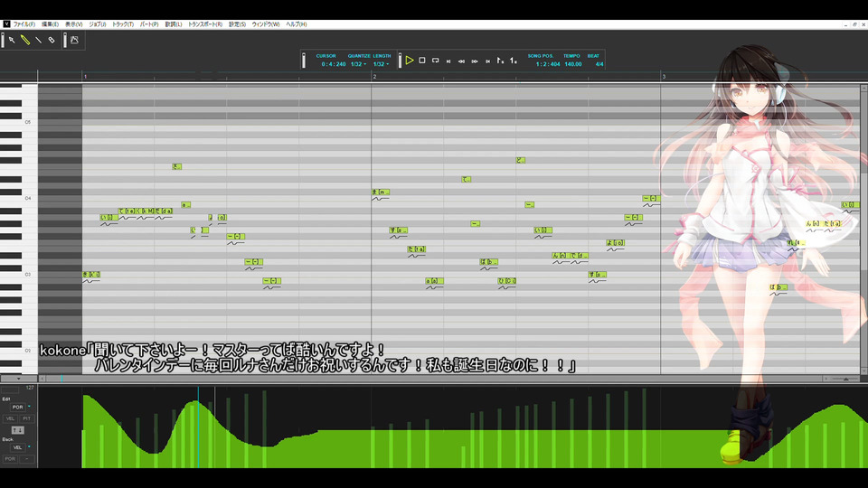Open the トランスポート(R) menu

pos(205,24)
